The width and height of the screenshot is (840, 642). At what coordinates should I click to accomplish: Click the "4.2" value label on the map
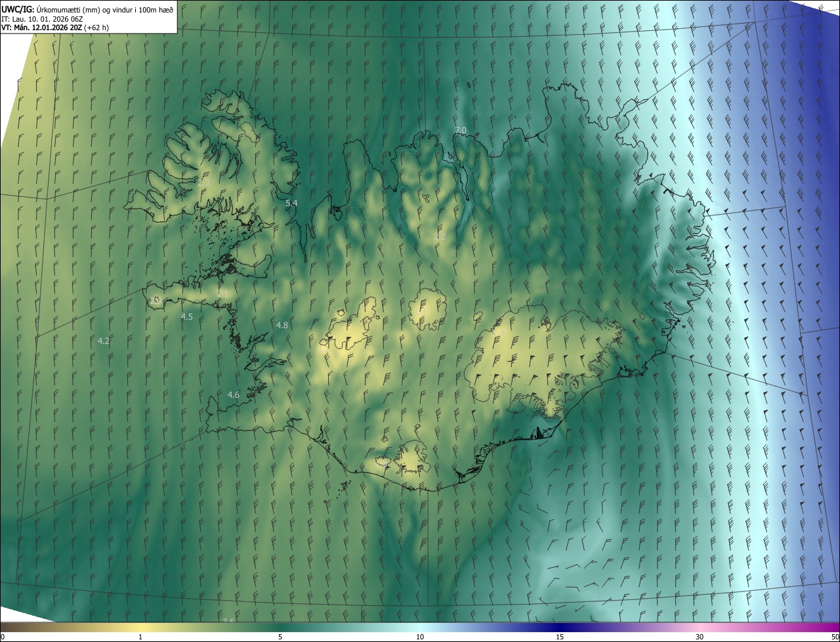[x=104, y=341]
